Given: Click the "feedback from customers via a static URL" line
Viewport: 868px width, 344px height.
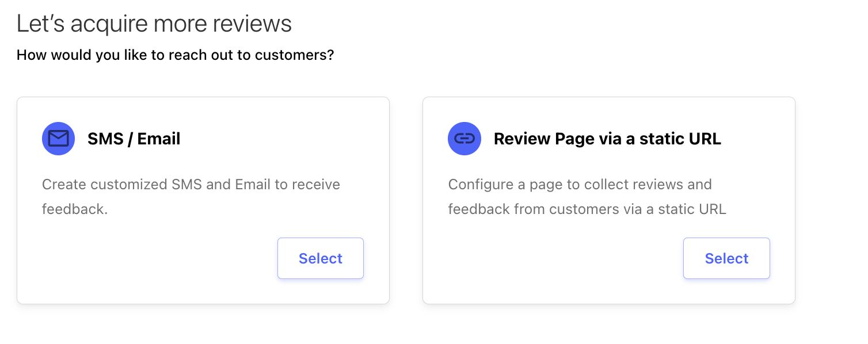Looking at the screenshot, I should (587, 209).
